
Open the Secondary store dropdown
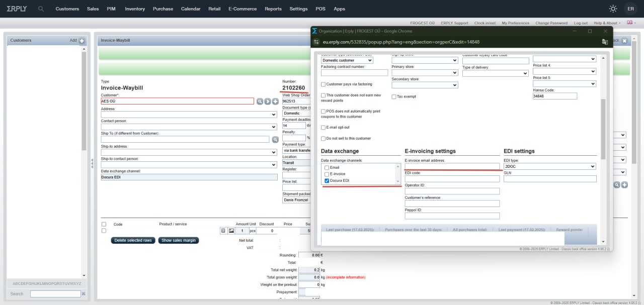(x=425, y=85)
